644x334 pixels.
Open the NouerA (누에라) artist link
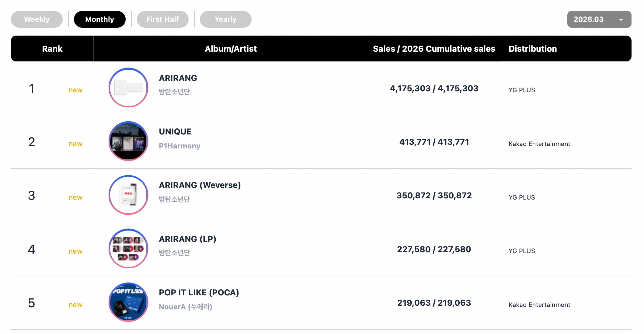click(185, 307)
